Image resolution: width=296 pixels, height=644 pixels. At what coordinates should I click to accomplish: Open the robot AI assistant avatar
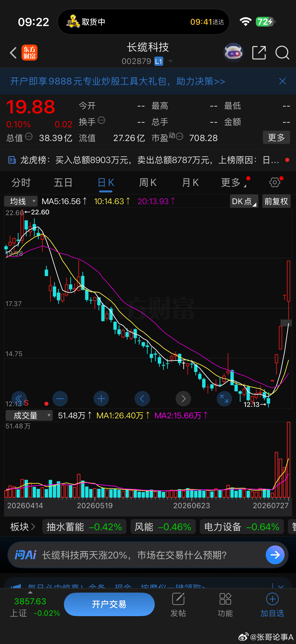coord(233,53)
